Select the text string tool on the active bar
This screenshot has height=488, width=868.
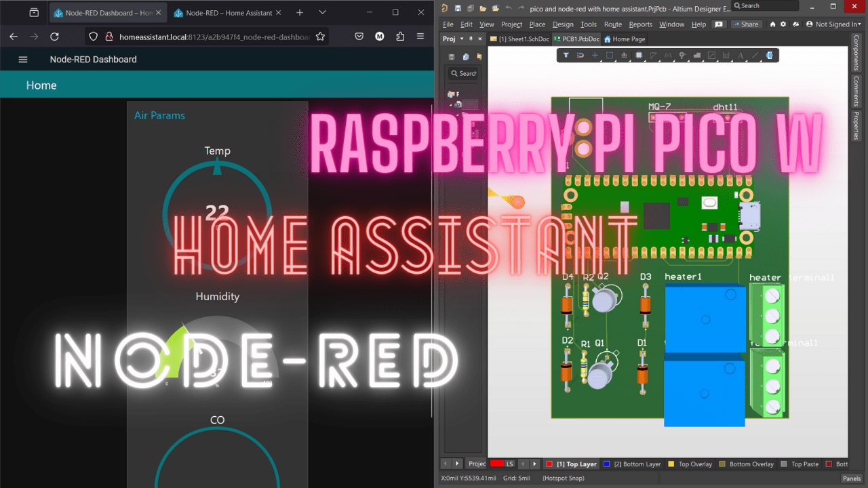pyautogui.click(x=740, y=55)
